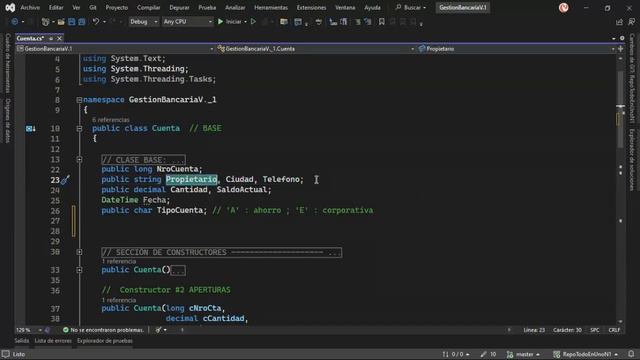Toggle the CRLF line ending indicator

click(614, 330)
